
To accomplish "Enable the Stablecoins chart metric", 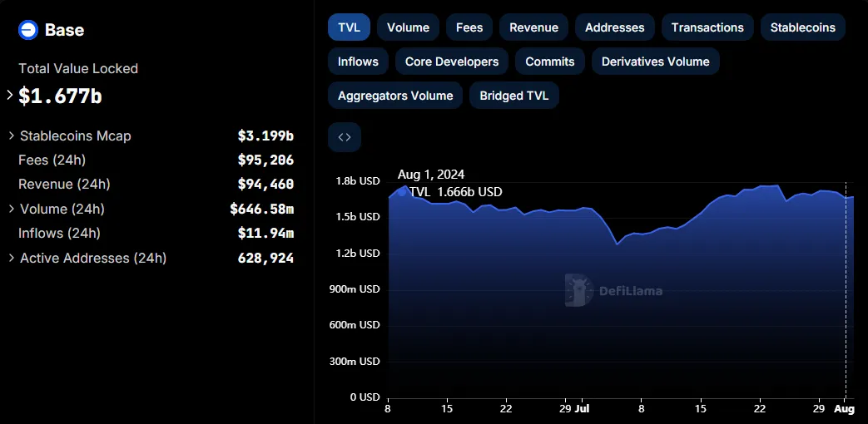I will [803, 27].
